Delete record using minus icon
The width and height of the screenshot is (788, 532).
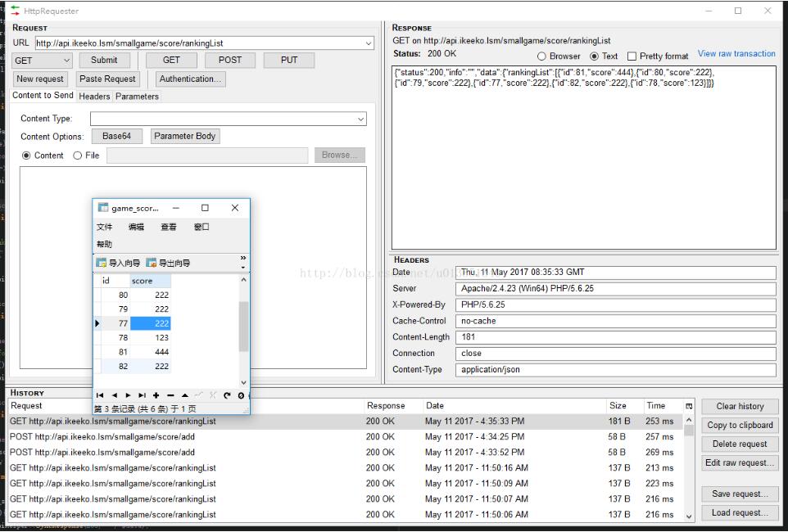point(170,395)
